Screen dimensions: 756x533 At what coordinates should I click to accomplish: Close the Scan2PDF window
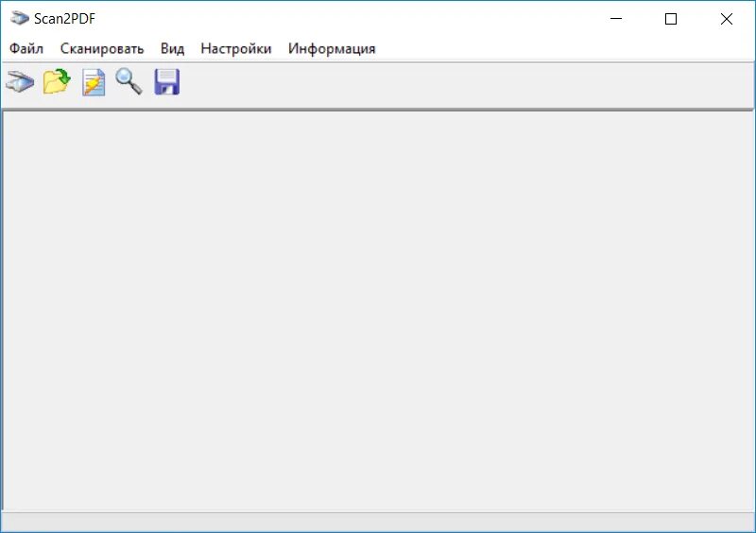727,19
